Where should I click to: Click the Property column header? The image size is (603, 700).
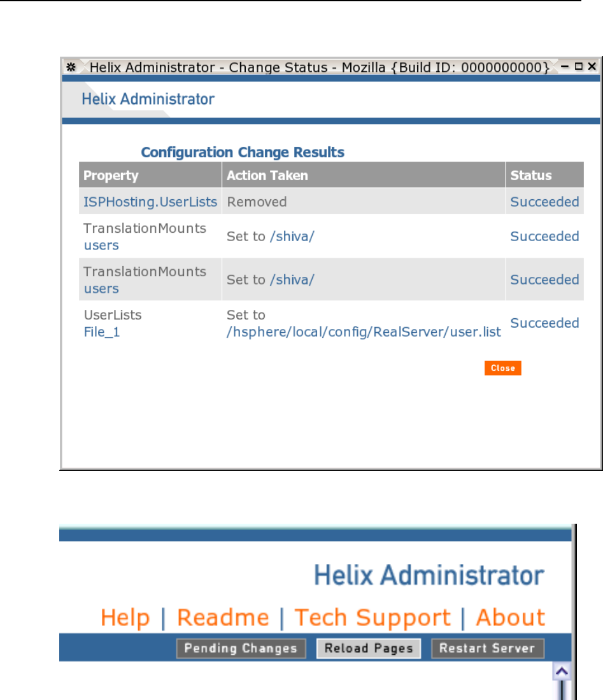pos(150,175)
